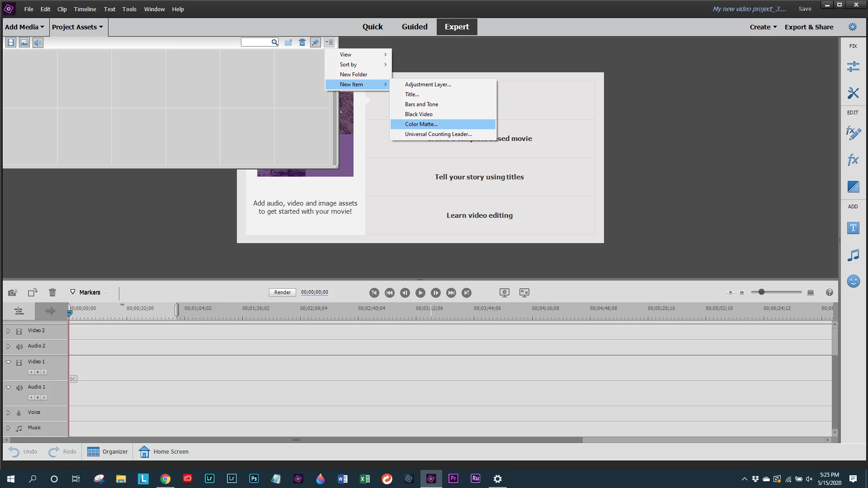Screen dimensions: 868x488
Task: Switch to the Guided tab
Action: pos(414,27)
